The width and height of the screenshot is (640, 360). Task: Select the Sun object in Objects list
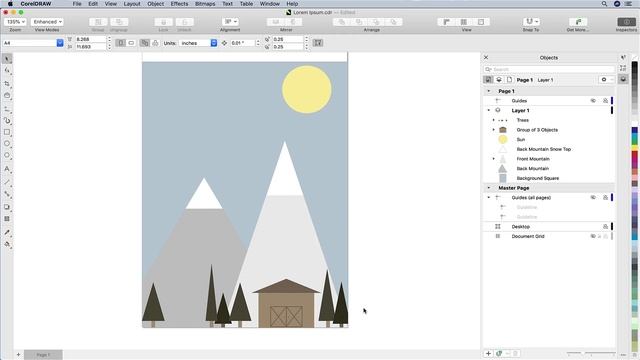(x=521, y=140)
